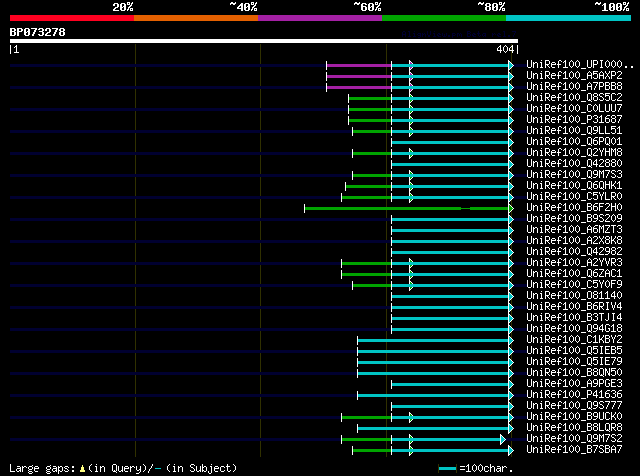Click UniRef100_Q94G18 label
The image size is (640, 476).
(x=574, y=329)
